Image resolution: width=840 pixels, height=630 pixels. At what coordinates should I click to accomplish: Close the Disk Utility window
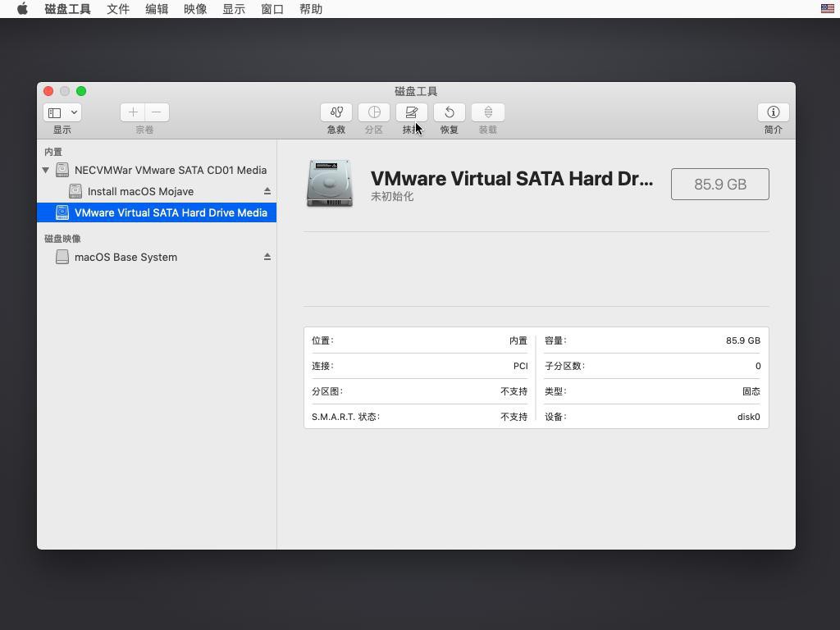48,91
